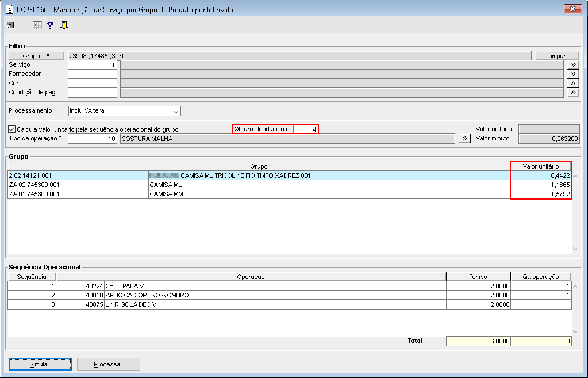Select row '2 02 14121 001'
The image size is (588, 378).
tap(290, 175)
